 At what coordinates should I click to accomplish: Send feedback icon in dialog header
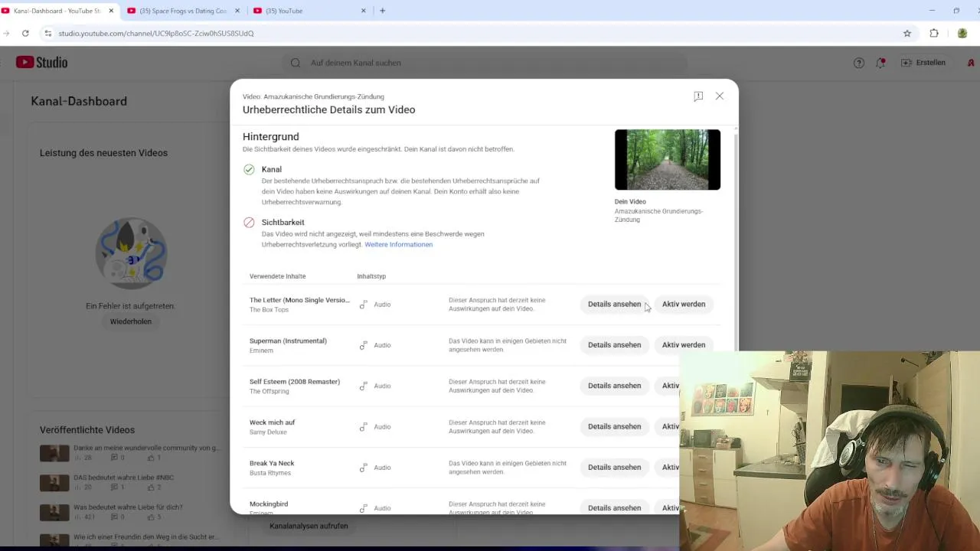click(698, 96)
